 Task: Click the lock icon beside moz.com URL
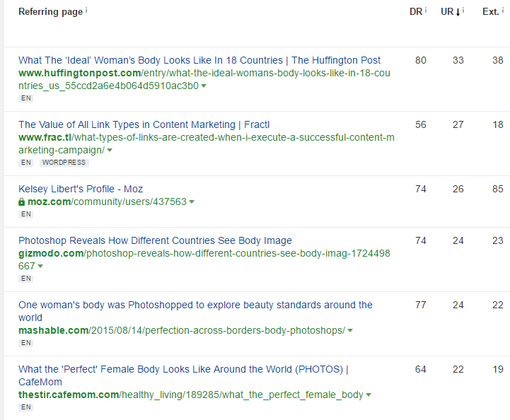point(22,202)
